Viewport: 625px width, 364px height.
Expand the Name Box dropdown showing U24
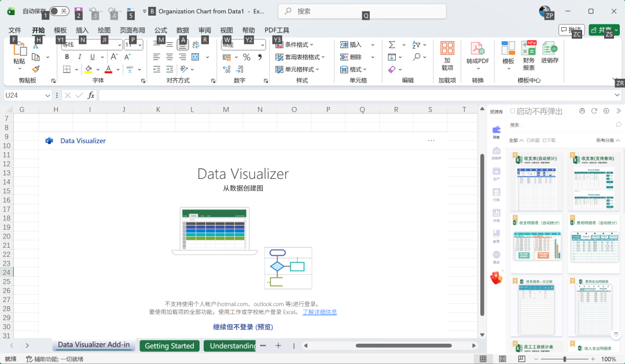pyautogui.click(x=47, y=95)
